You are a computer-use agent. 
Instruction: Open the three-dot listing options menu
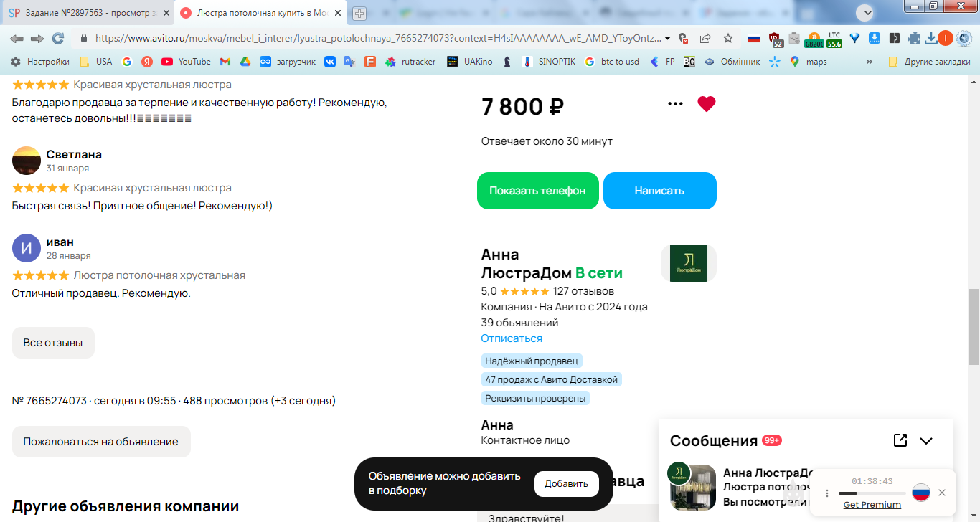point(675,104)
